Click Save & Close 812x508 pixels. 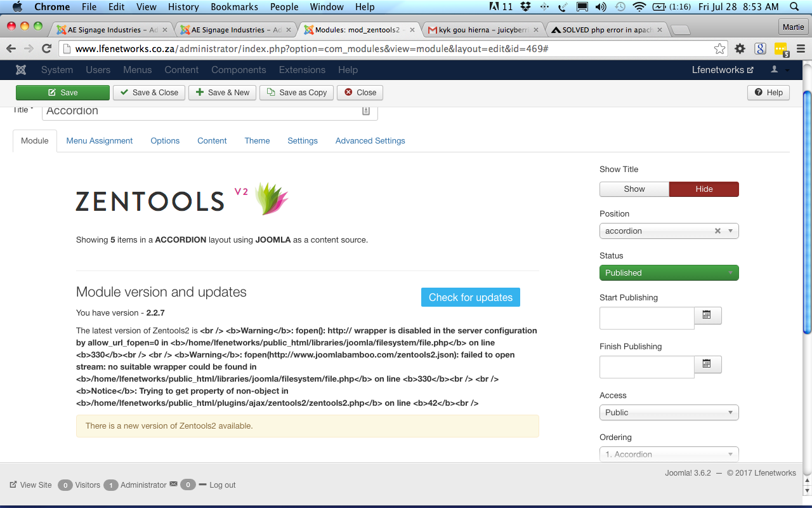point(149,93)
